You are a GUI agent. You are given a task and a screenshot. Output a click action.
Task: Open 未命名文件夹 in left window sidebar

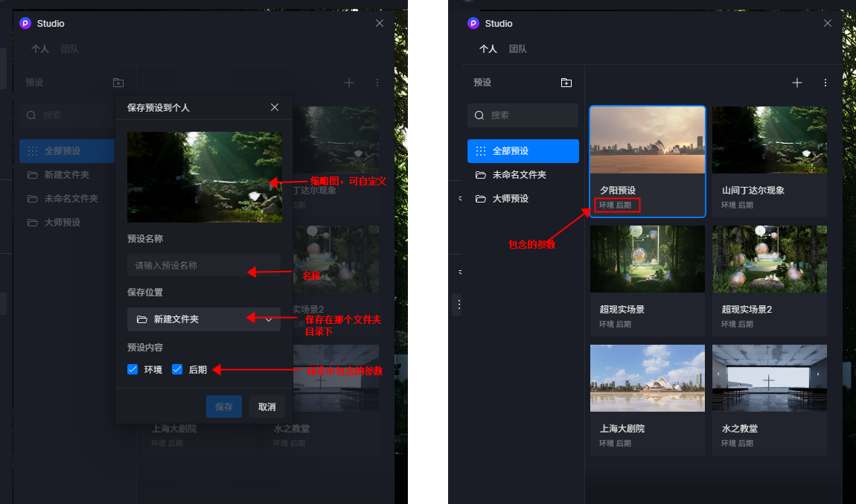[67, 199]
